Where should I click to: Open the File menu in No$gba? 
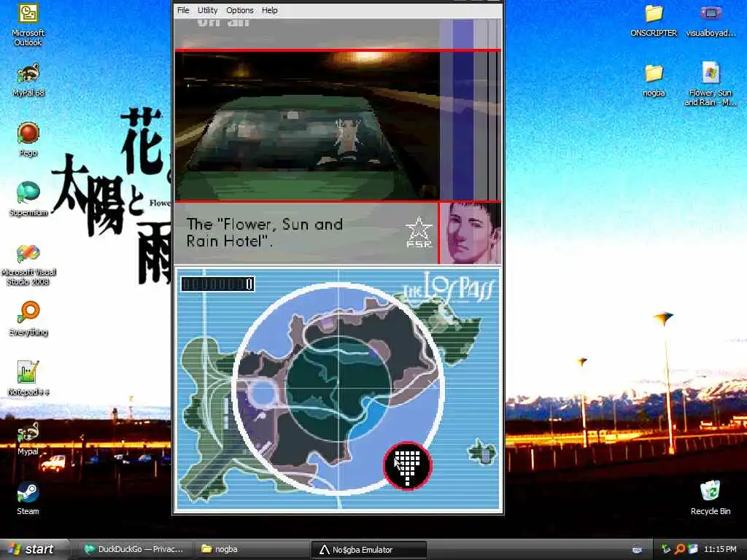coord(183,10)
